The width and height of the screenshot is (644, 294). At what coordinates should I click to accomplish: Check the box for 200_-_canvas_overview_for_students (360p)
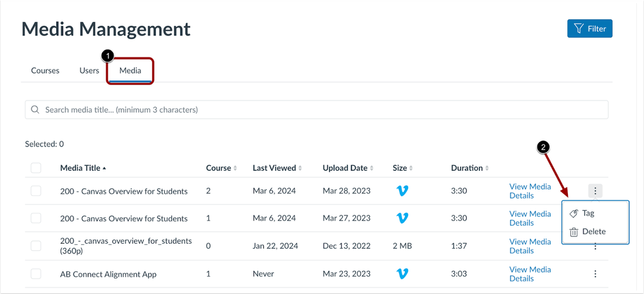[36, 246]
